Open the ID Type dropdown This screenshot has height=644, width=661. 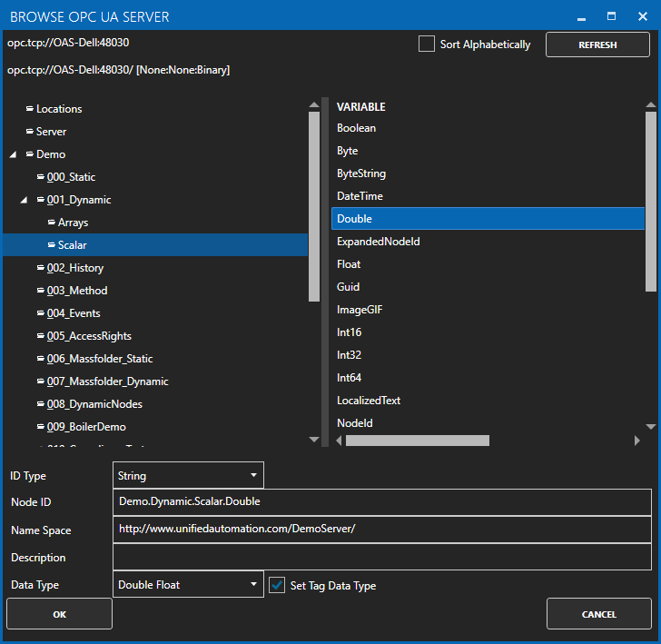point(189,475)
